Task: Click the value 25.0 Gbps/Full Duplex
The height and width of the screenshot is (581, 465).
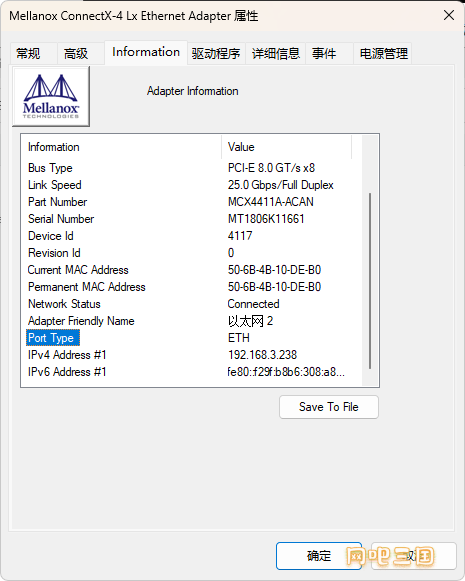Action: pyautogui.click(x=280, y=185)
